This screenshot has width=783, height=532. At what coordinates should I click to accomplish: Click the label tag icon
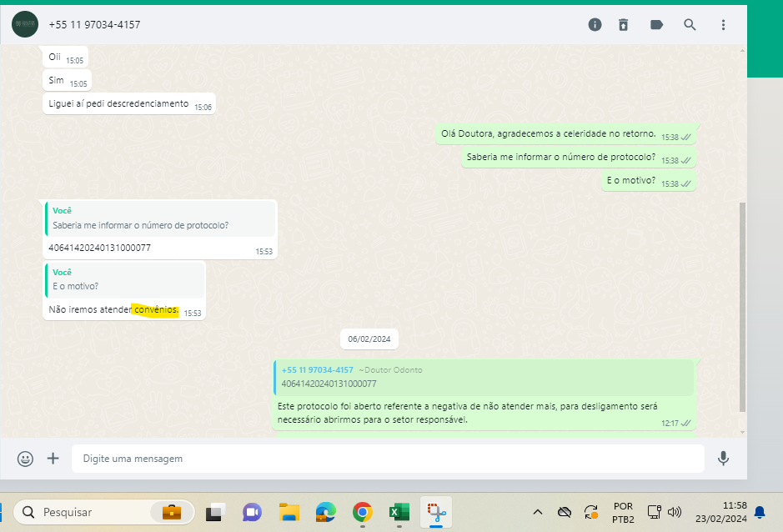click(656, 25)
